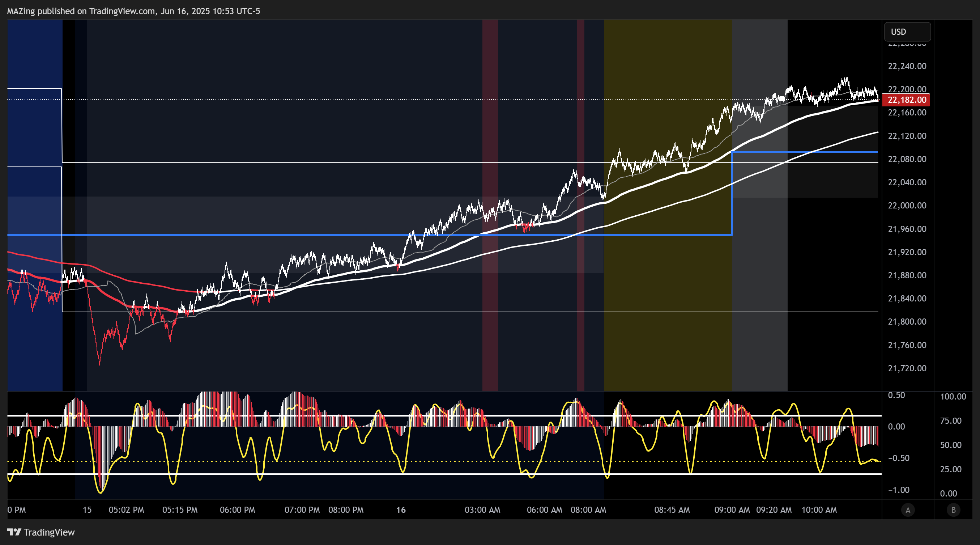Click the date 15 time axis label
The image size is (980, 545).
[x=87, y=510]
